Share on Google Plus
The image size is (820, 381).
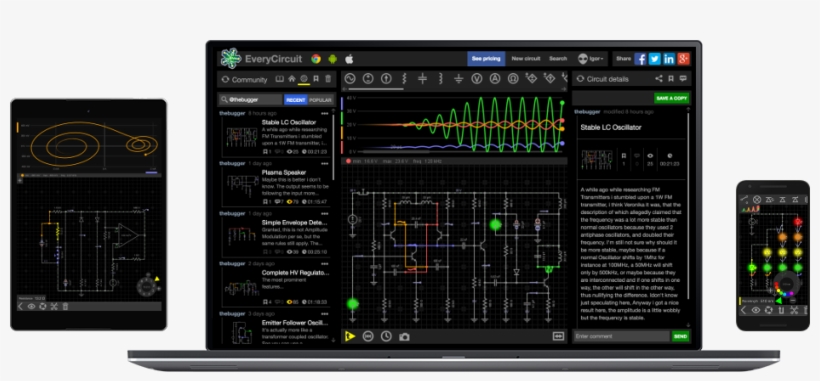tap(684, 59)
